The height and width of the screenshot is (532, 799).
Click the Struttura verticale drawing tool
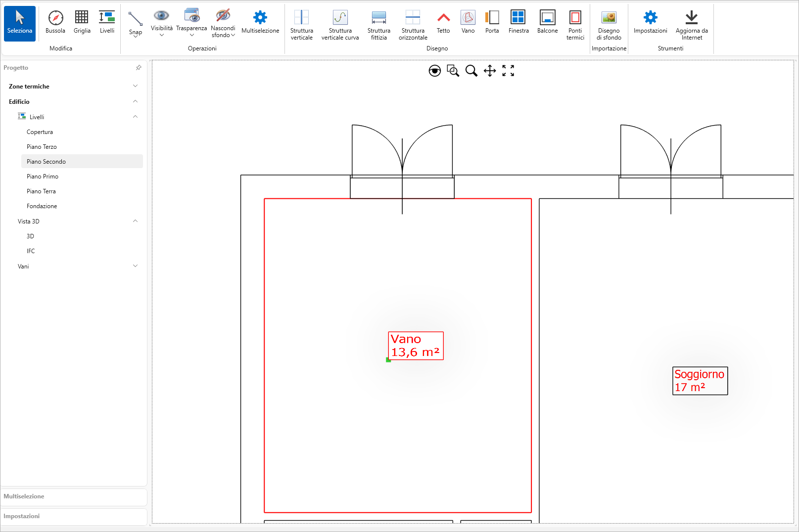pyautogui.click(x=301, y=24)
